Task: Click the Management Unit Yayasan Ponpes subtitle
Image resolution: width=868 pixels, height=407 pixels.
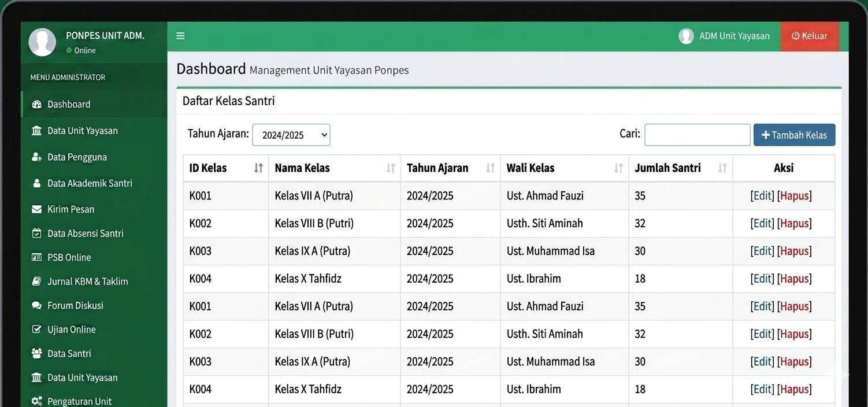Action: click(329, 71)
